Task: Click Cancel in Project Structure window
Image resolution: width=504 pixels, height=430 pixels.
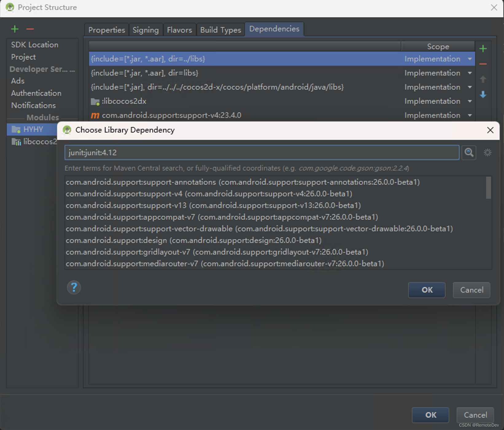Action: coord(475,415)
